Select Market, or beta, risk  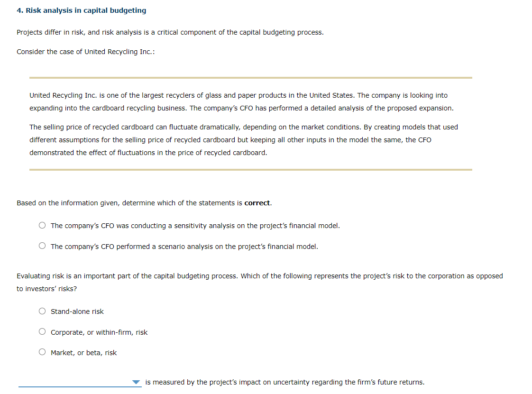click(42, 352)
